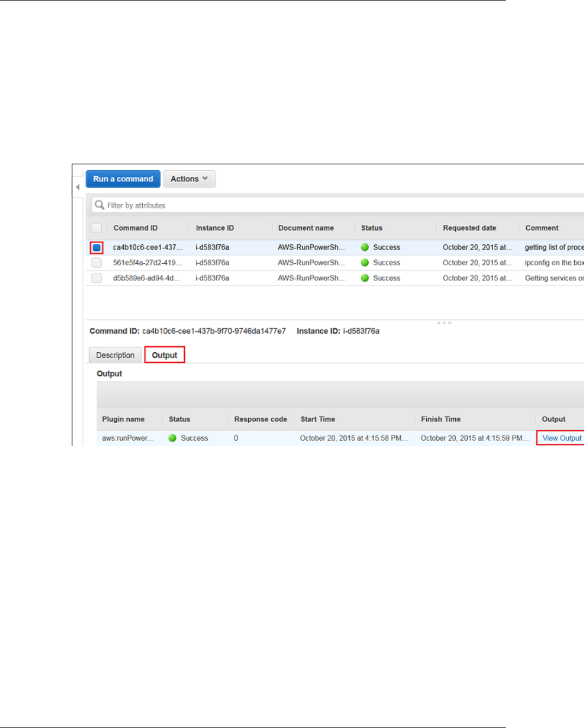Uncheck the checkbox for command ca4b10c6-cee1-437
Viewport: 584px width, 728px height.
point(97,248)
